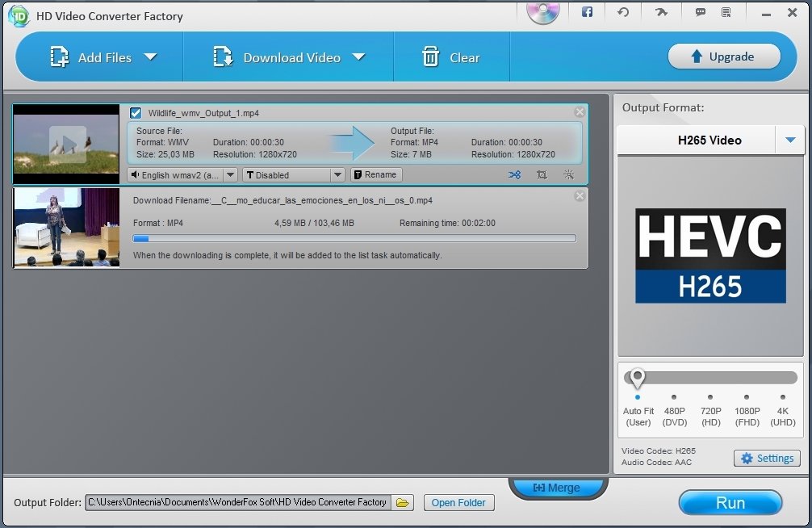
Task: Click the Run button to convert
Action: (730, 503)
